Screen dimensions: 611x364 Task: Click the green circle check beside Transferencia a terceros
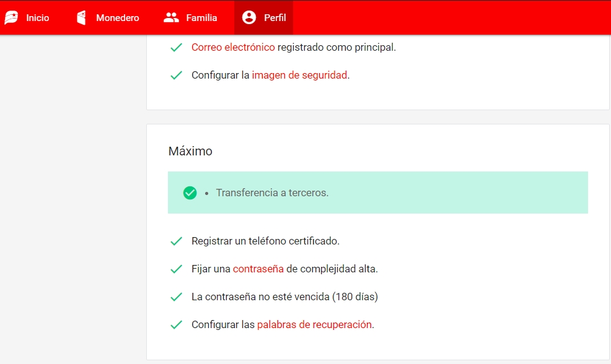[190, 193]
